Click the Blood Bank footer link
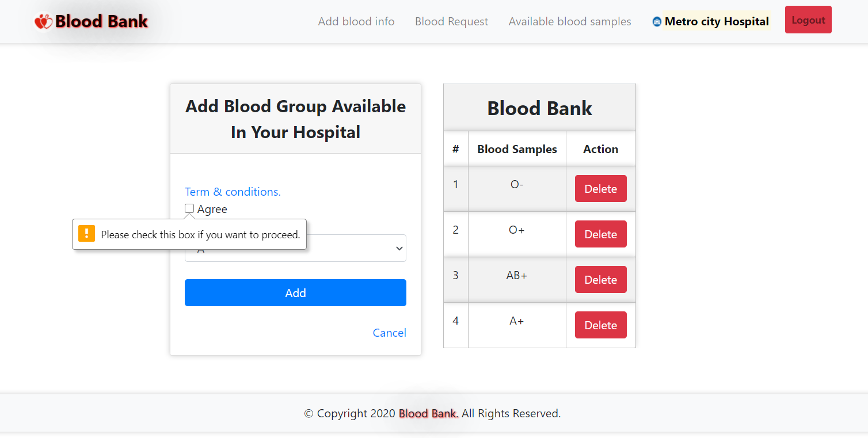 (428, 413)
